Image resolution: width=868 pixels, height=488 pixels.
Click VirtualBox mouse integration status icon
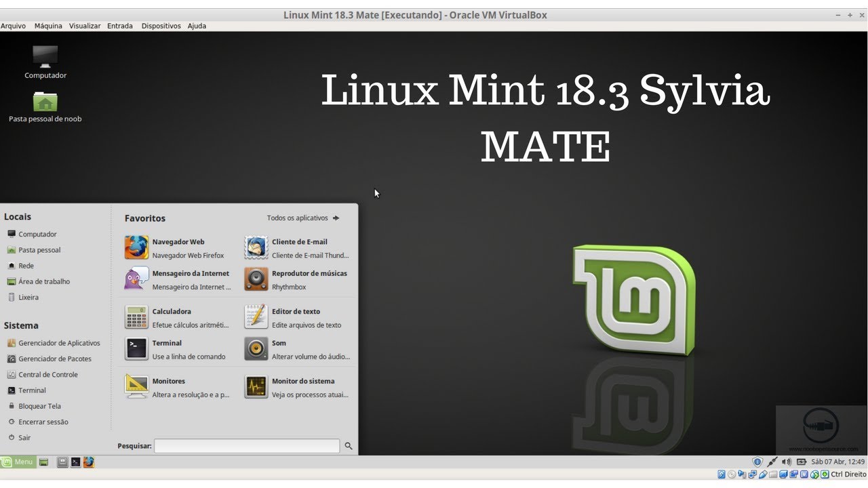[x=814, y=474]
